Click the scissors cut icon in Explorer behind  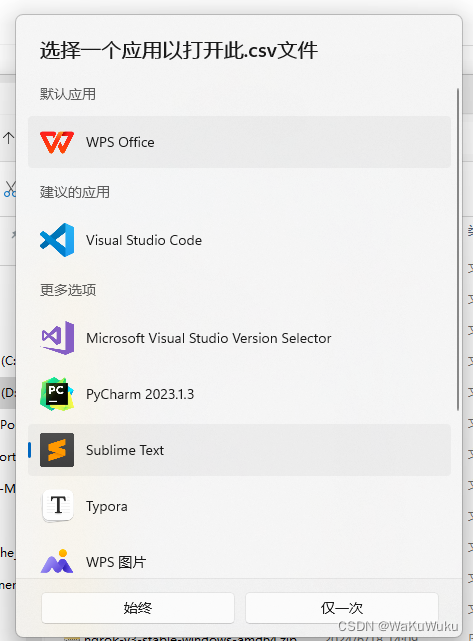click(x=9, y=189)
